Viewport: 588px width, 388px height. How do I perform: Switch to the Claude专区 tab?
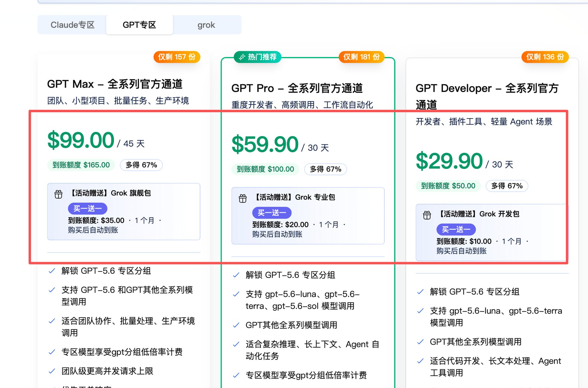pyautogui.click(x=72, y=25)
